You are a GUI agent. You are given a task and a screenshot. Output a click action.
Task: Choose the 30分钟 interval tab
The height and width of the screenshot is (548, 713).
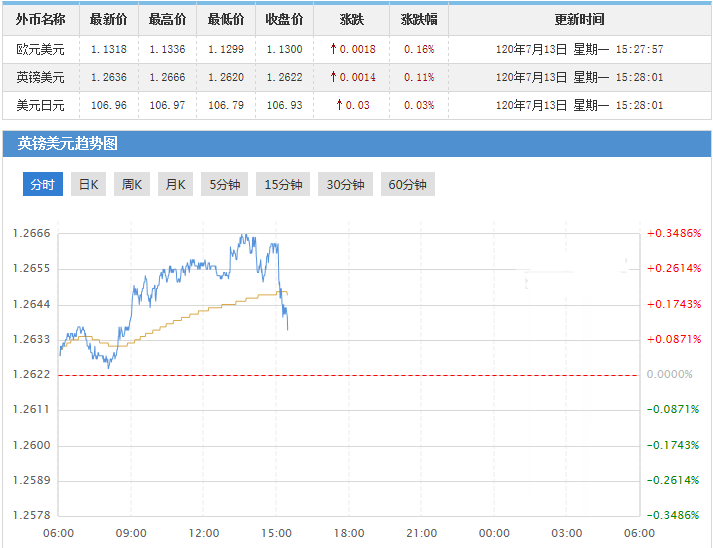tap(346, 184)
